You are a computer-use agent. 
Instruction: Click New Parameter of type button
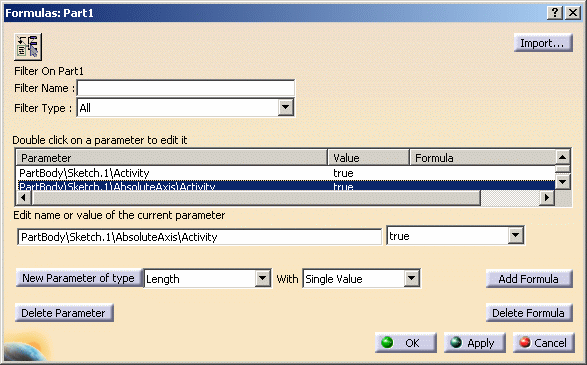coord(79,278)
